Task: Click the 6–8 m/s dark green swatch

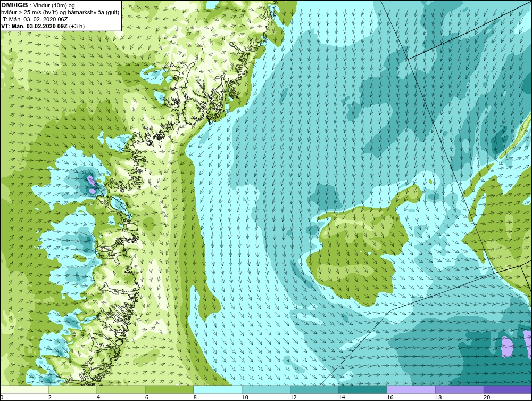Action: point(169,389)
